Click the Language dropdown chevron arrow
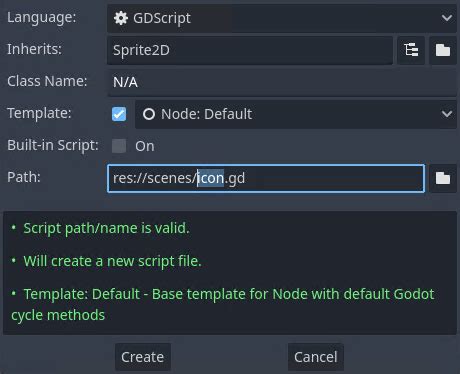Image resolution: width=460 pixels, height=374 pixels. pyautogui.click(x=447, y=18)
